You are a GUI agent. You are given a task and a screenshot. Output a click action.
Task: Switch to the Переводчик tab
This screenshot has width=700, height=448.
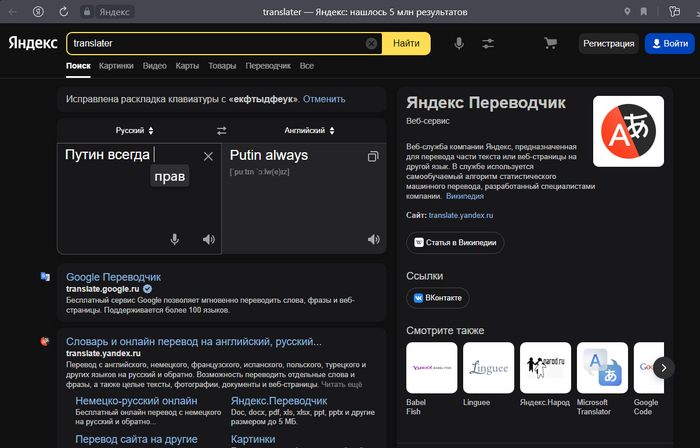tap(268, 66)
